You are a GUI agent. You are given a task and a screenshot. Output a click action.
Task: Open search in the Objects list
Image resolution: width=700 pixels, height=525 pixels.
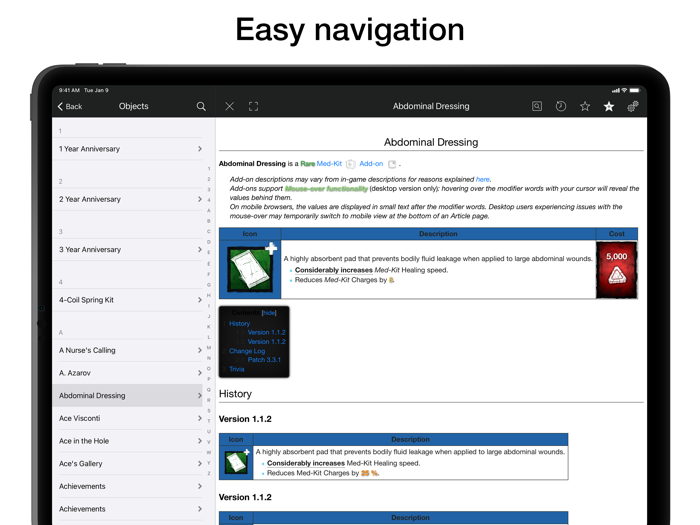(201, 106)
